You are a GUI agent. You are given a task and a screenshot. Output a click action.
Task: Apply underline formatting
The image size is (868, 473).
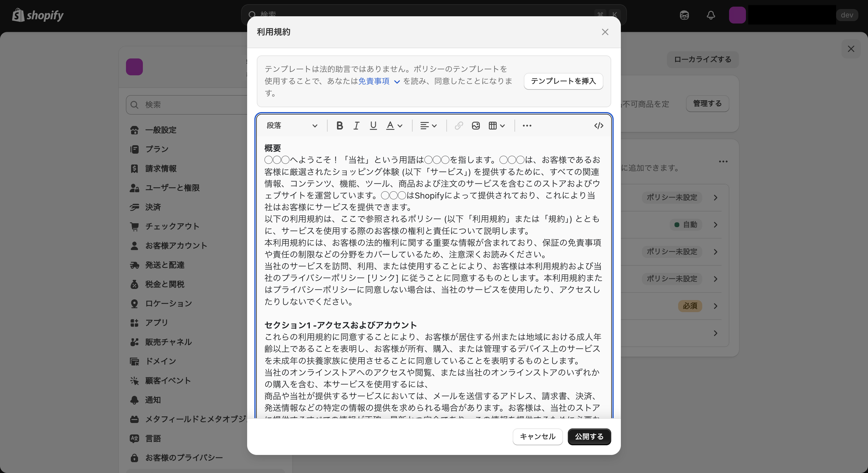point(373,126)
